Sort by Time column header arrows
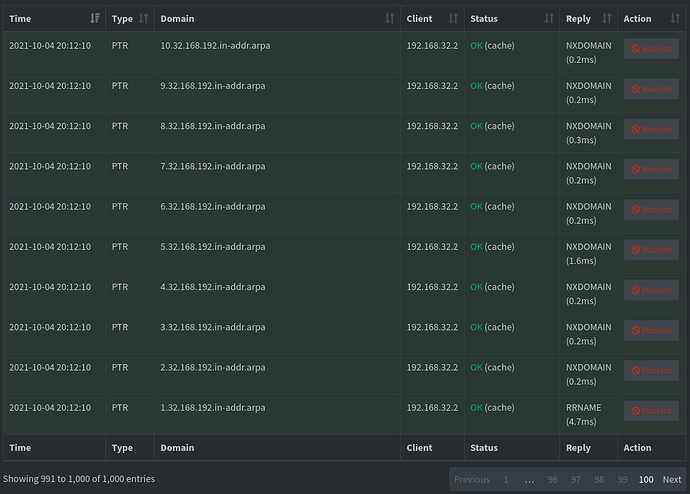Screen dimensions: 690x494 click(95, 19)
